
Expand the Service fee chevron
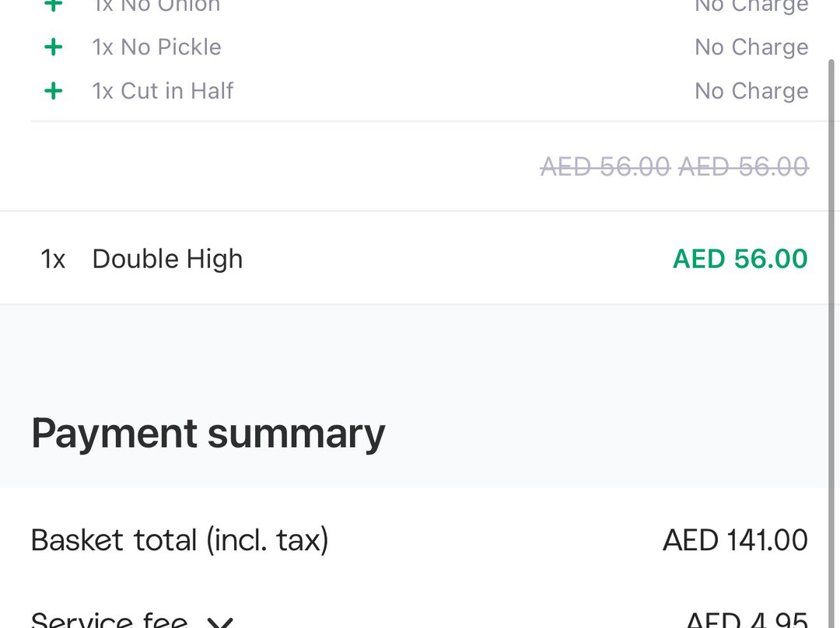tap(220, 622)
